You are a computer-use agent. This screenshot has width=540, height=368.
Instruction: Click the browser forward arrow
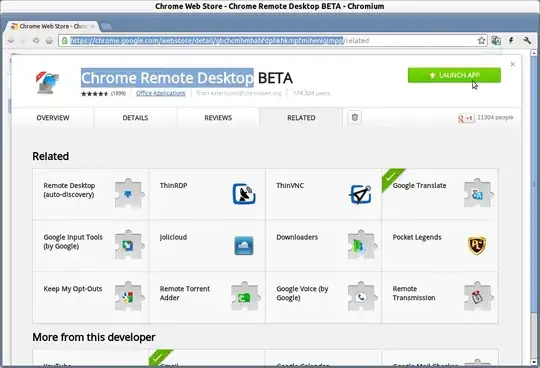tap(23, 41)
